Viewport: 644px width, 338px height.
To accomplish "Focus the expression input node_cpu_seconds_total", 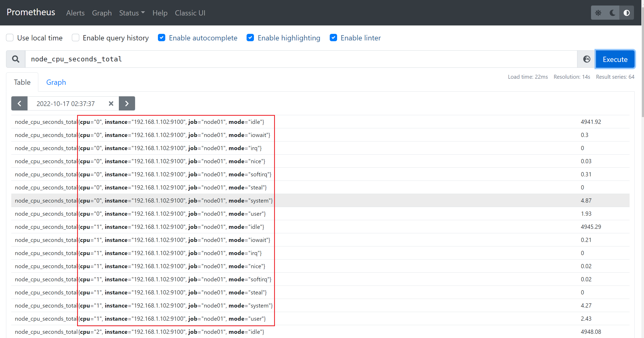I will tap(301, 59).
